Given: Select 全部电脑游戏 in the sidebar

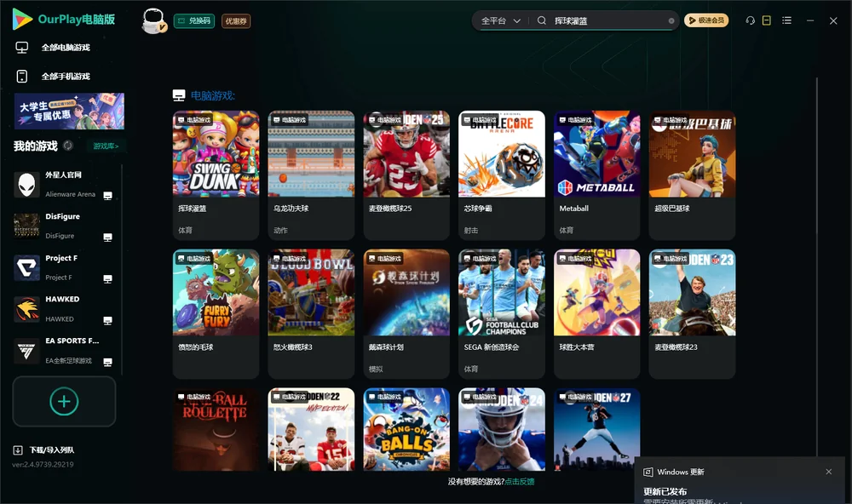Looking at the screenshot, I should (66, 48).
